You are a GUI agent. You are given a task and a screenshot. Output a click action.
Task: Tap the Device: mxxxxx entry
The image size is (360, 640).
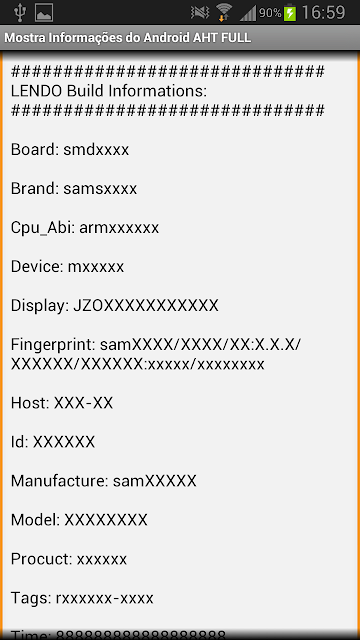(x=67, y=267)
